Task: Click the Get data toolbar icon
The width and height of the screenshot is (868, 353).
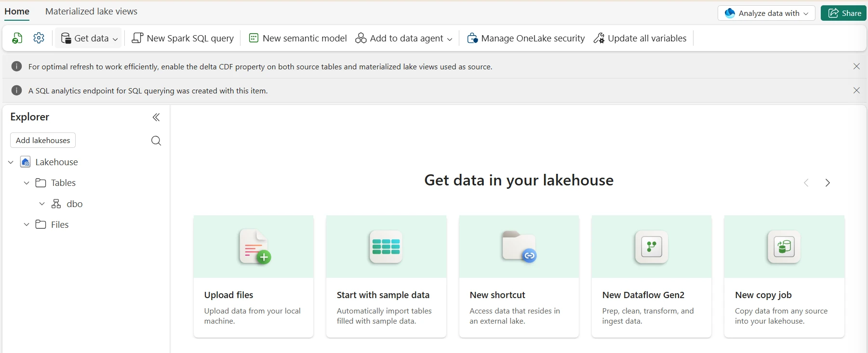Action: click(x=66, y=38)
